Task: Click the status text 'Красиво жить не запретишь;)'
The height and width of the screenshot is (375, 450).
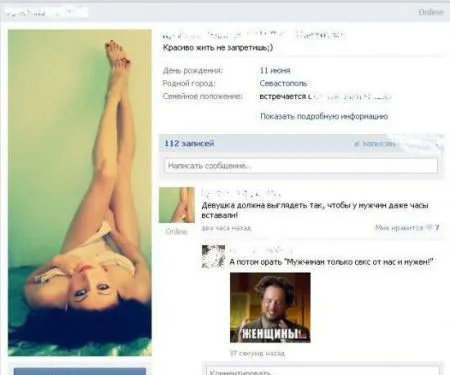Action: tap(218, 47)
